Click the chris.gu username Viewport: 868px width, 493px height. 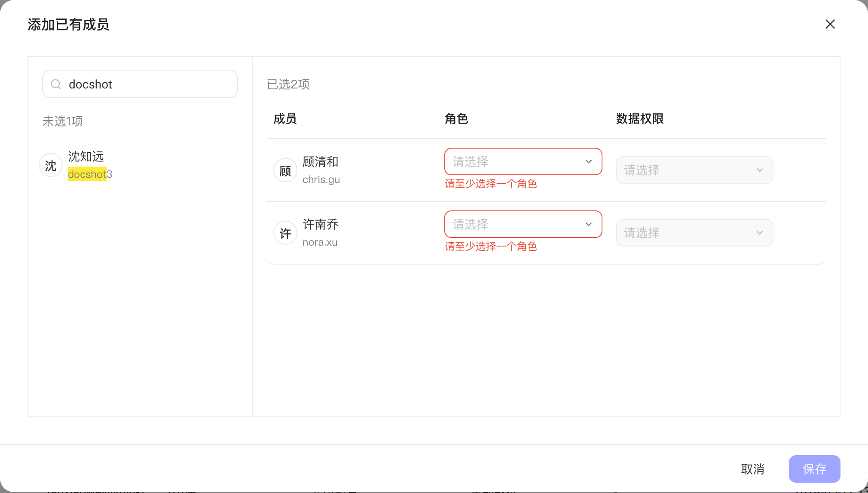[x=321, y=180]
